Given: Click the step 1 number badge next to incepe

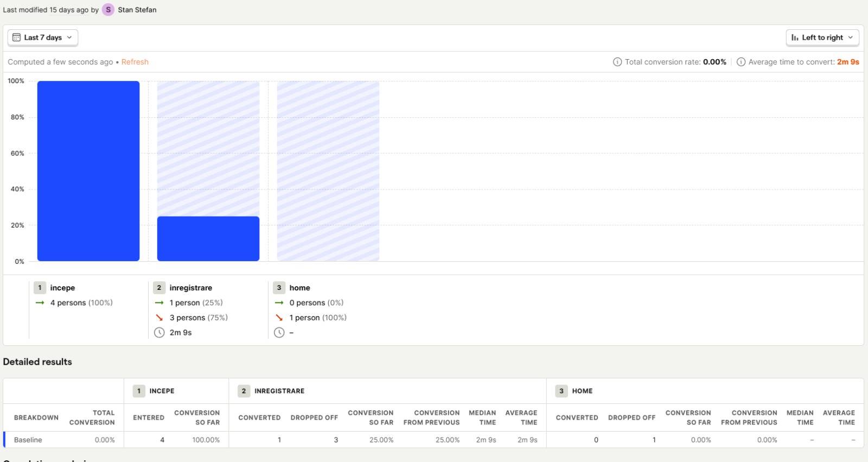Looking at the screenshot, I should pos(40,288).
